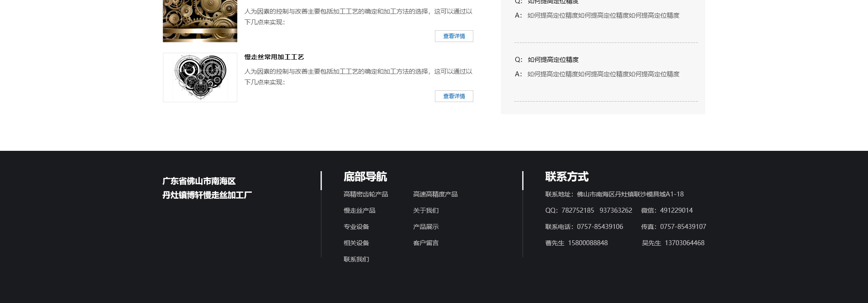Open 专业设备 from the footer navigation
The height and width of the screenshot is (303, 868).
click(x=356, y=227)
